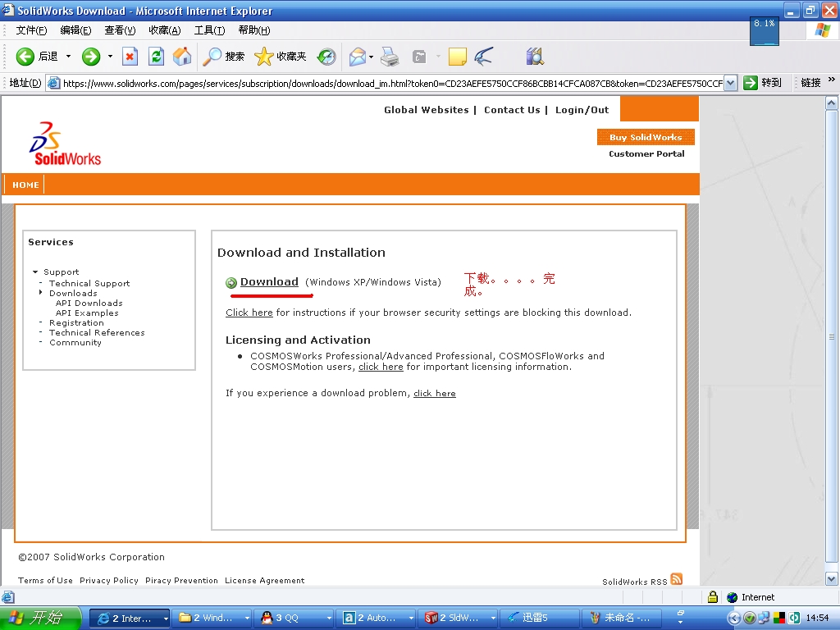
Task: Open the Customer Portal link
Action: coord(646,153)
